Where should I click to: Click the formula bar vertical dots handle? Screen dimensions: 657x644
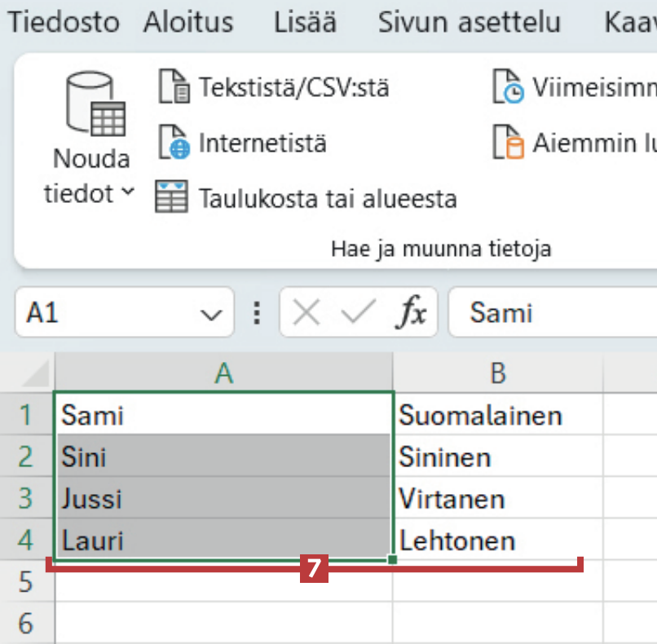pyautogui.click(x=258, y=313)
